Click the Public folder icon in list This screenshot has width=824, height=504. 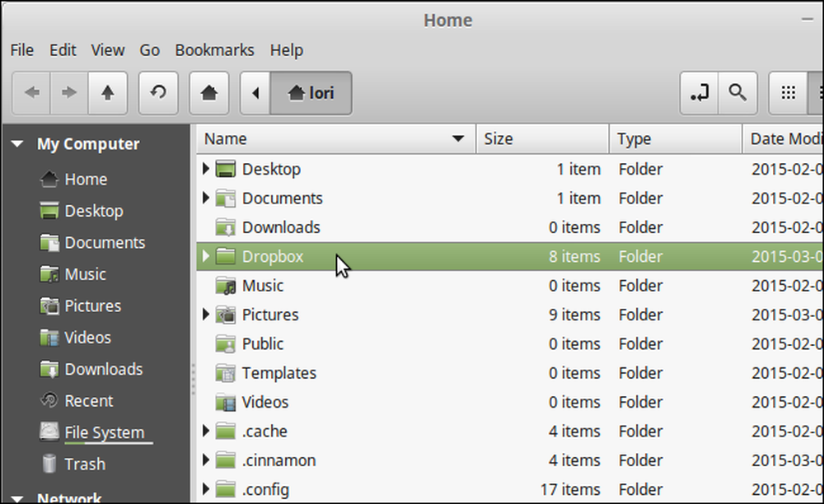(226, 344)
